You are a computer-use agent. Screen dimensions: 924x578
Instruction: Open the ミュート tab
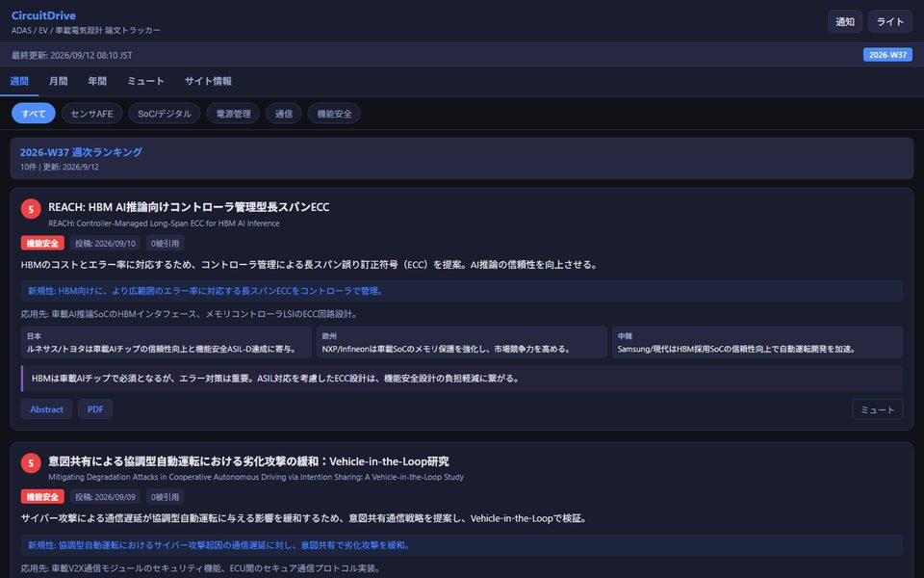pos(145,81)
